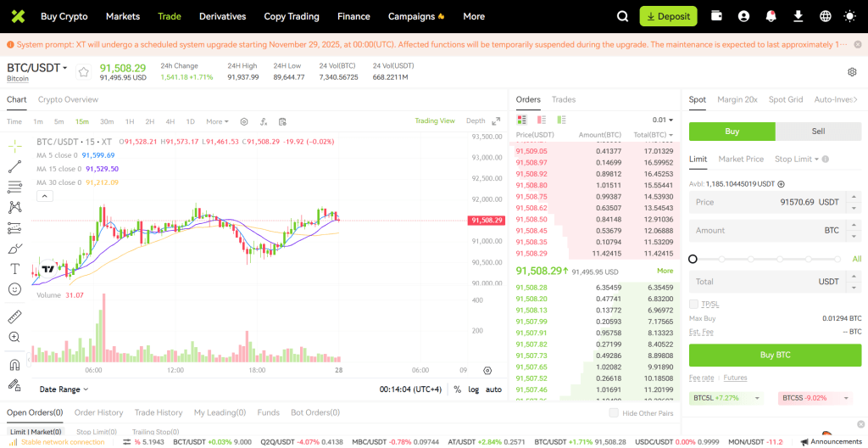The height and width of the screenshot is (448, 868).
Task: Show both buy and sell orders view
Action: [x=521, y=120]
